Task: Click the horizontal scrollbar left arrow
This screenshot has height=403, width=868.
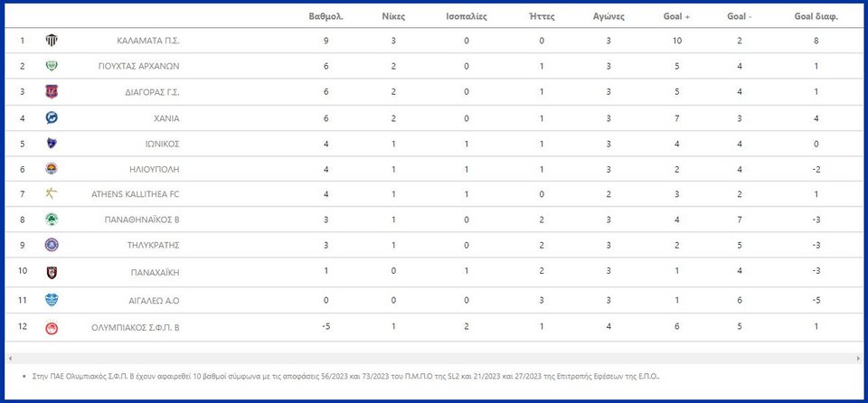Action: click(9, 359)
